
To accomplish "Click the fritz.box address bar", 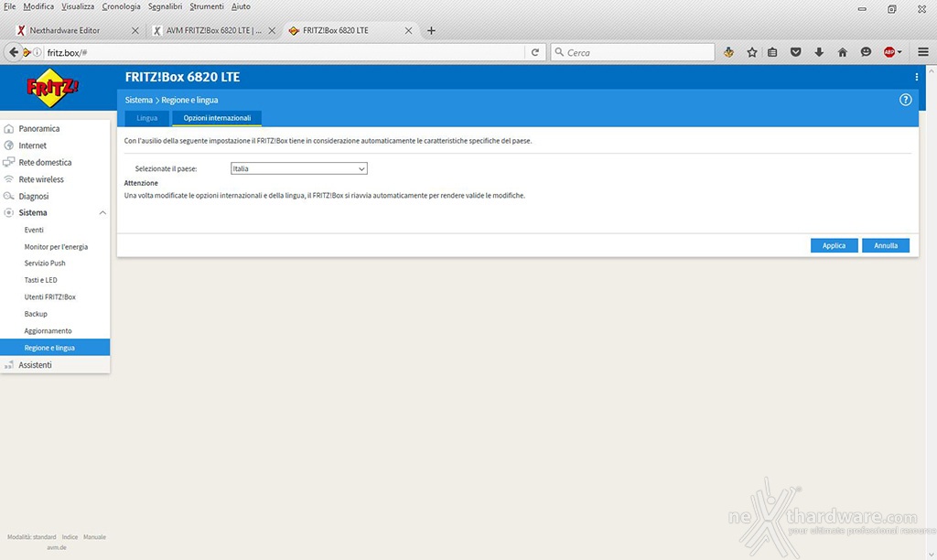I will tap(285, 52).
